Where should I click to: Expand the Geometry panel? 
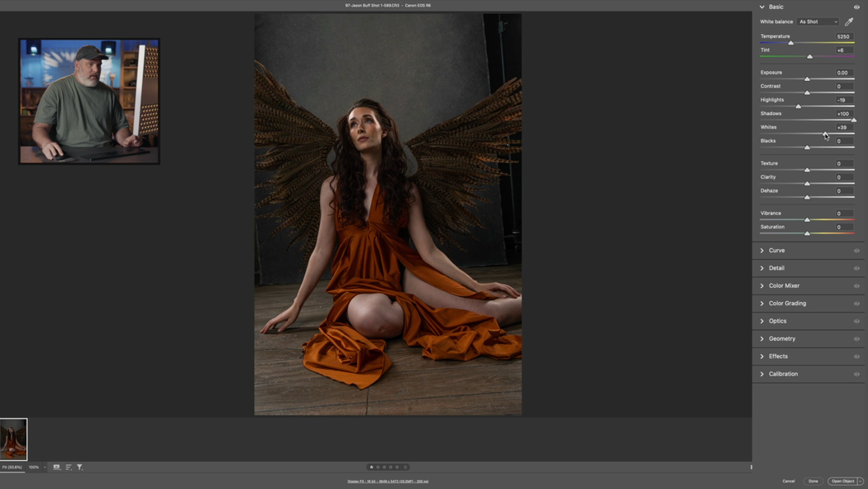[x=762, y=339]
